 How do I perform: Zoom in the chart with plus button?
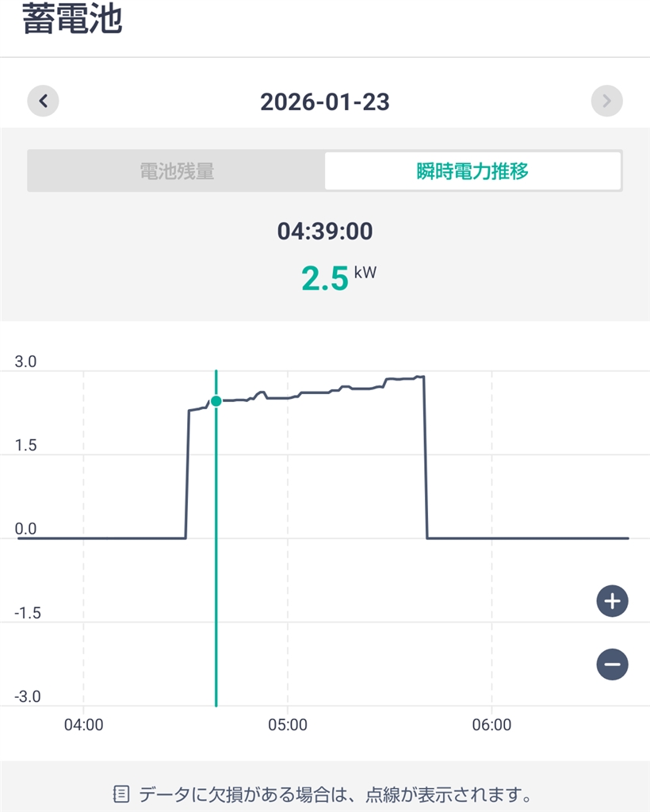[x=612, y=602]
